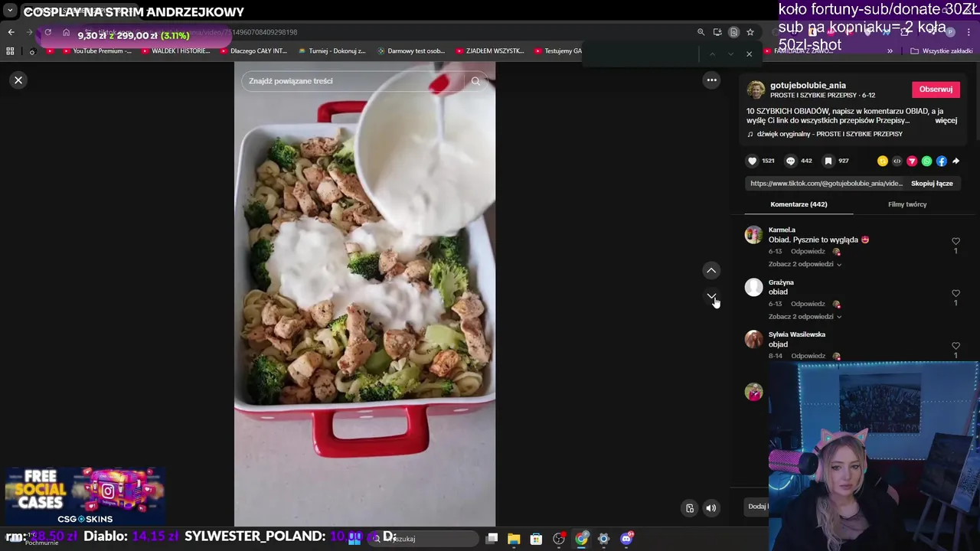Viewport: 980px width, 551px height.
Task: Open the 'Wszystkie zakładki' folder
Action: [942, 51]
